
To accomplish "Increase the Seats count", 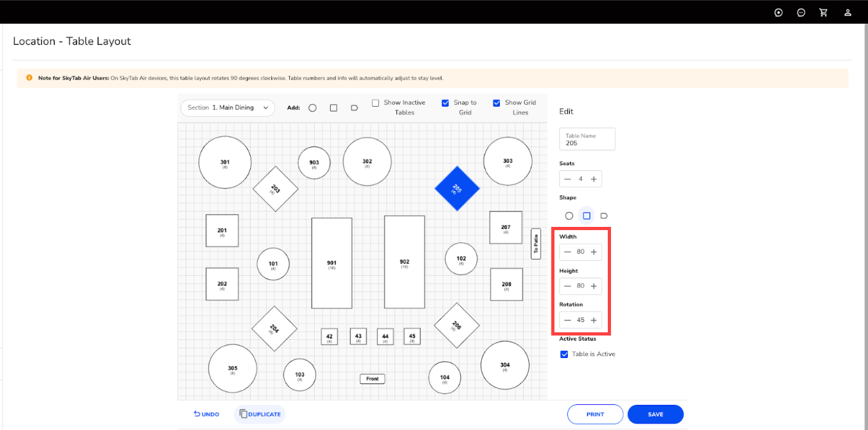I will coord(594,179).
